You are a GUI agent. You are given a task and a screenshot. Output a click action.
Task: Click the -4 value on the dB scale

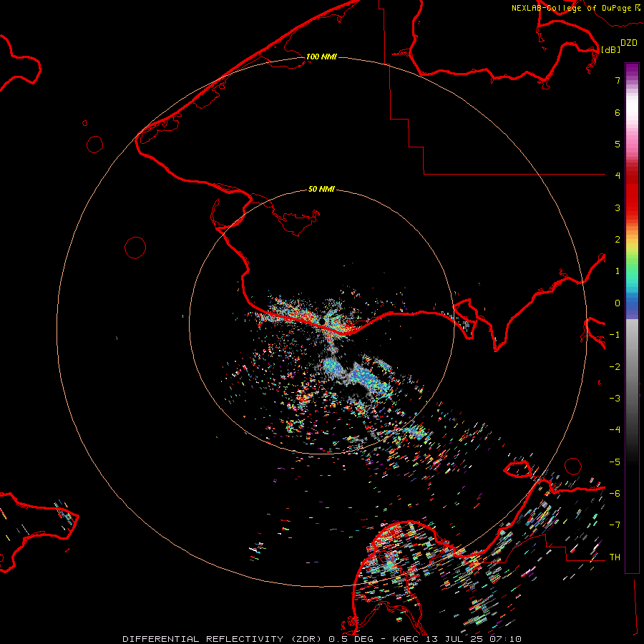coord(615,429)
